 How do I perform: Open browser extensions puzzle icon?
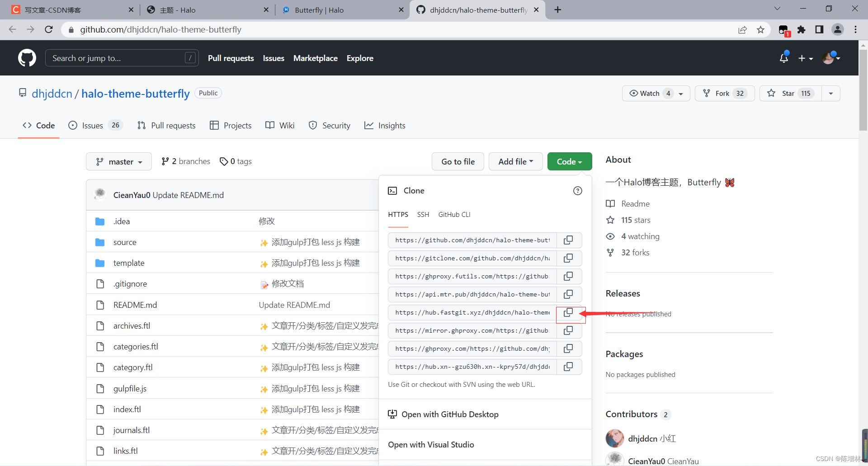pyautogui.click(x=802, y=29)
